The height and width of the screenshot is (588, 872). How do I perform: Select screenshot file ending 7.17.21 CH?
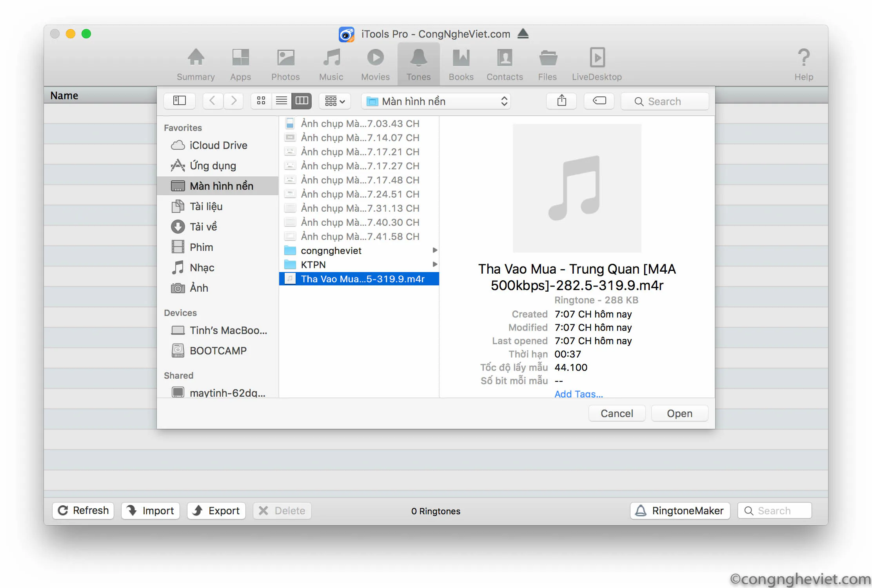[x=359, y=152]
